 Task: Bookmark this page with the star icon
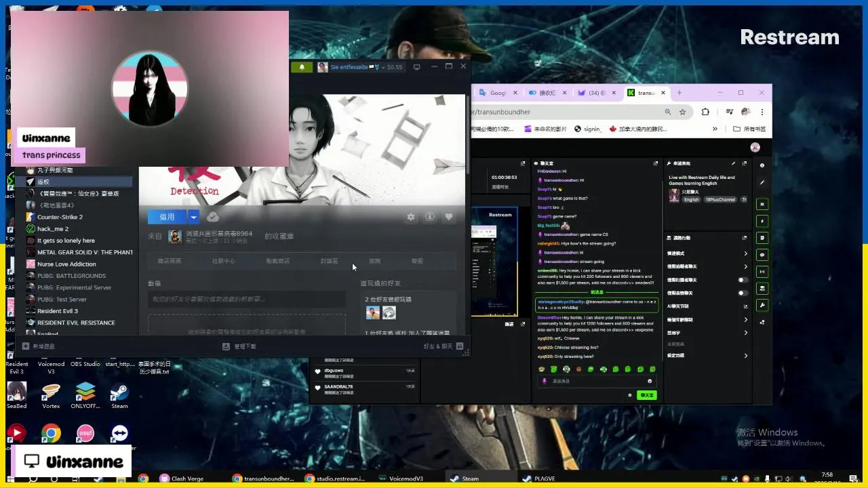683,112
